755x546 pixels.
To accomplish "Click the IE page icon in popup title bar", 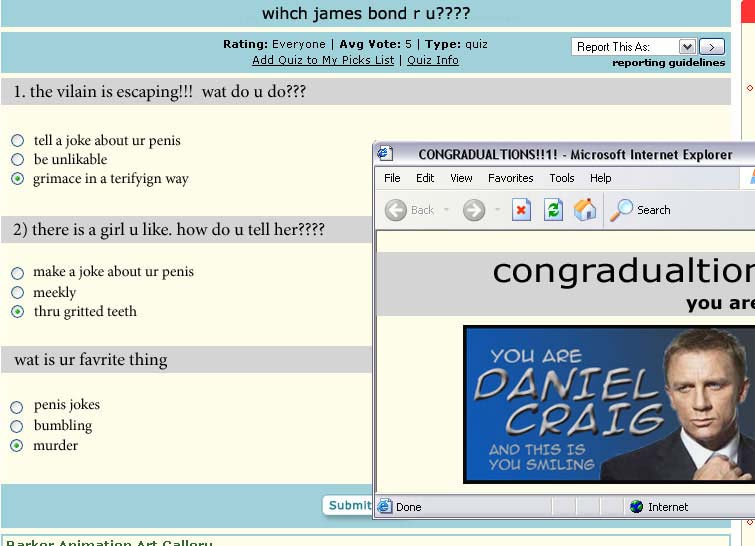I will [x=385, y=154].
